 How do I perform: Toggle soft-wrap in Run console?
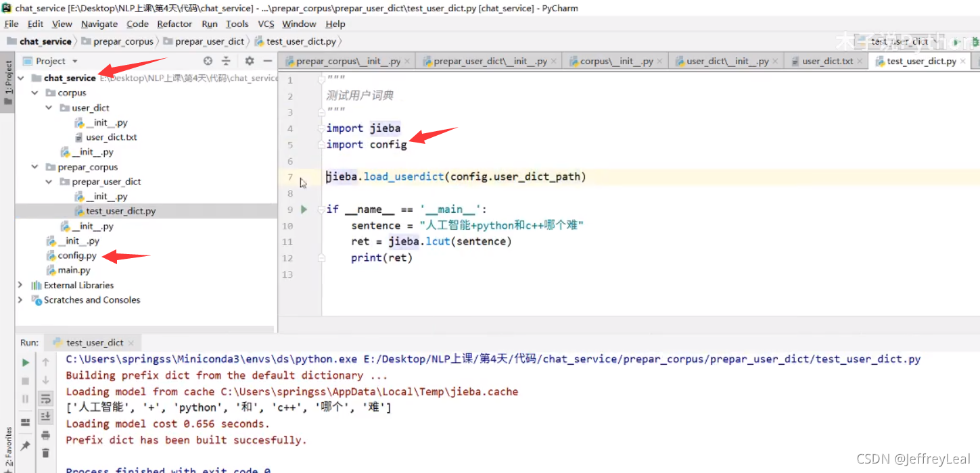(x=45, y=399)
